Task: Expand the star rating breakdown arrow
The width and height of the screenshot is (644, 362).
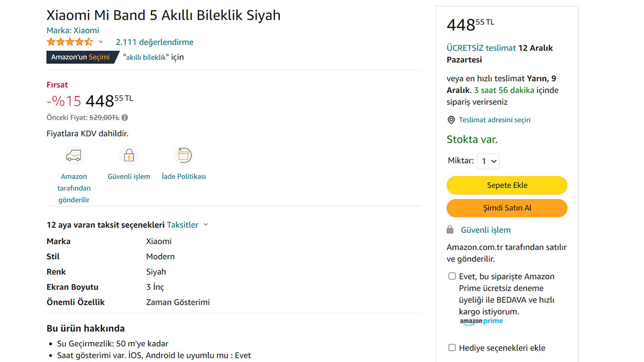Action: (101, 42)
